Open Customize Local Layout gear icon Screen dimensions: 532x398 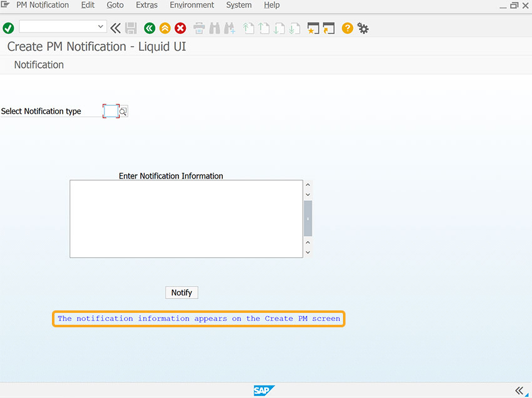(x=362, y=28)
